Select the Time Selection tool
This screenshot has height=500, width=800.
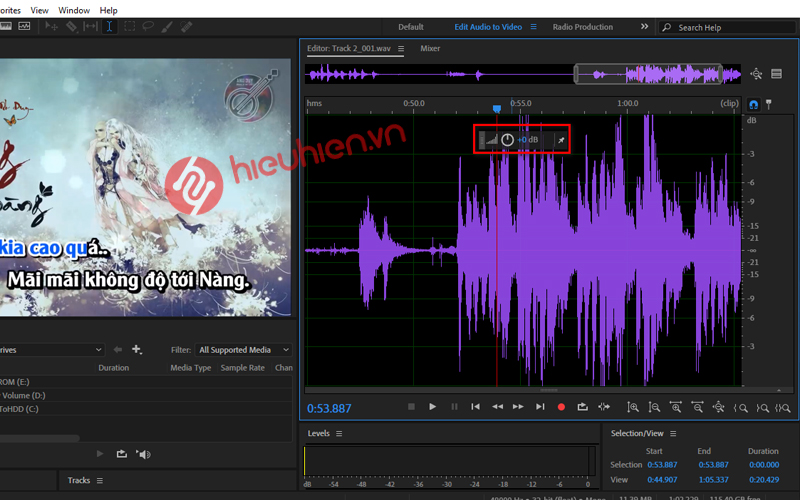coord(109,27)
